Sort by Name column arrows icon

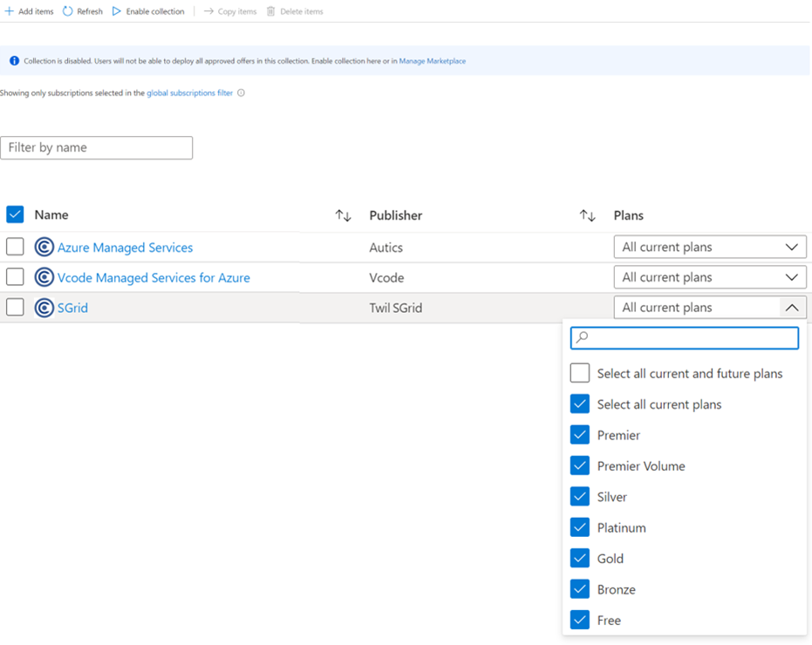point(343,215)
